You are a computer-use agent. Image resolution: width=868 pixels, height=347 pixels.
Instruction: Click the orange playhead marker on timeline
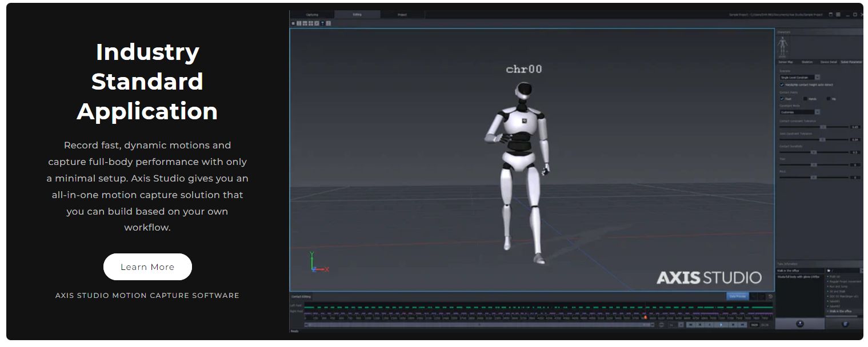(x=645, y=317)
